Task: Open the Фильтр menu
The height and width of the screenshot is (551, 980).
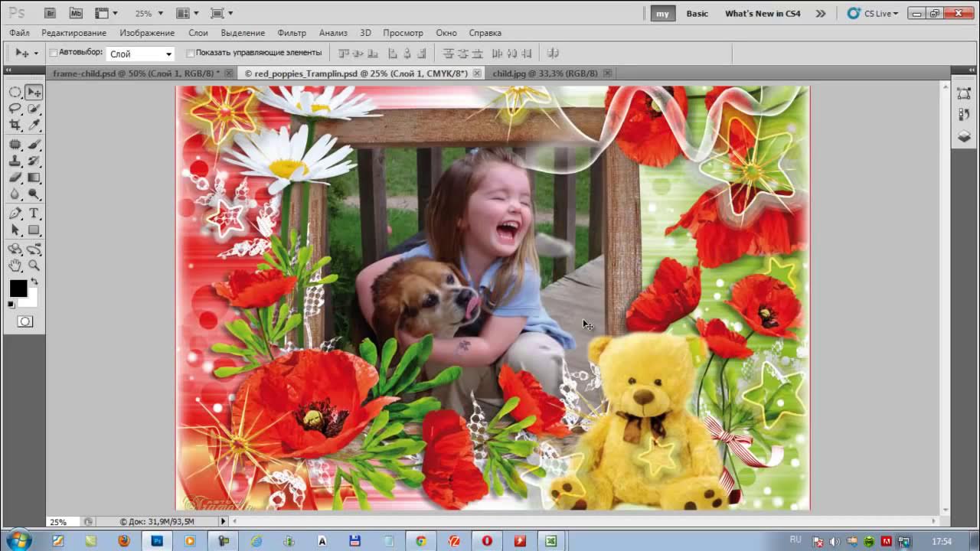Action: [x=292, y=33]
